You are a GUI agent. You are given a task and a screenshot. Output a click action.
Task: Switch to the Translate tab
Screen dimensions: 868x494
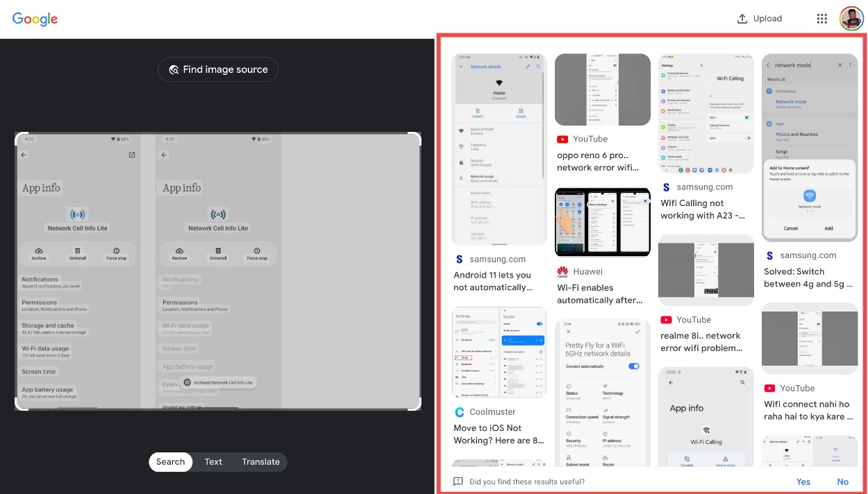[x=260, y=461]
